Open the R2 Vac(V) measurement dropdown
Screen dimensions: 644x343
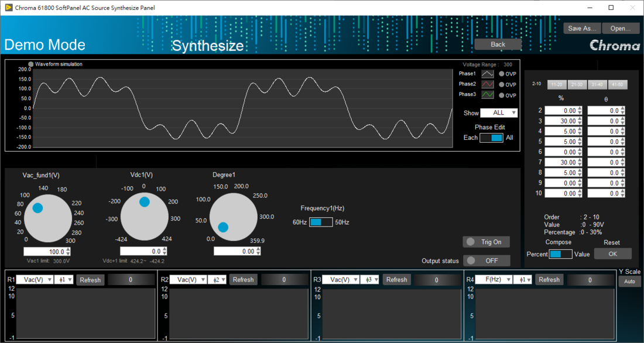pos(188,280)
